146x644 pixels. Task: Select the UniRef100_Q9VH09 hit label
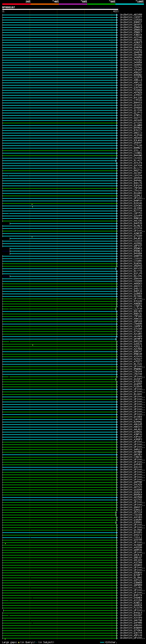click(x=131, y=178)
